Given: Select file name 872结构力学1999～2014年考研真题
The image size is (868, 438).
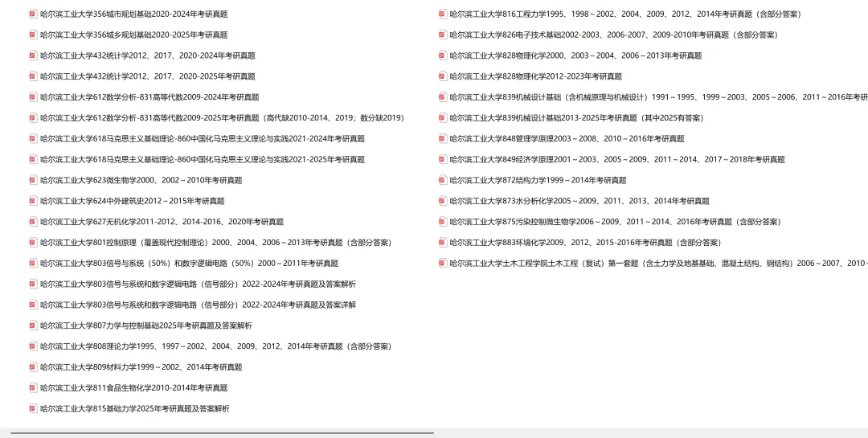Looking at the screenshot, I should click(538, 180).
